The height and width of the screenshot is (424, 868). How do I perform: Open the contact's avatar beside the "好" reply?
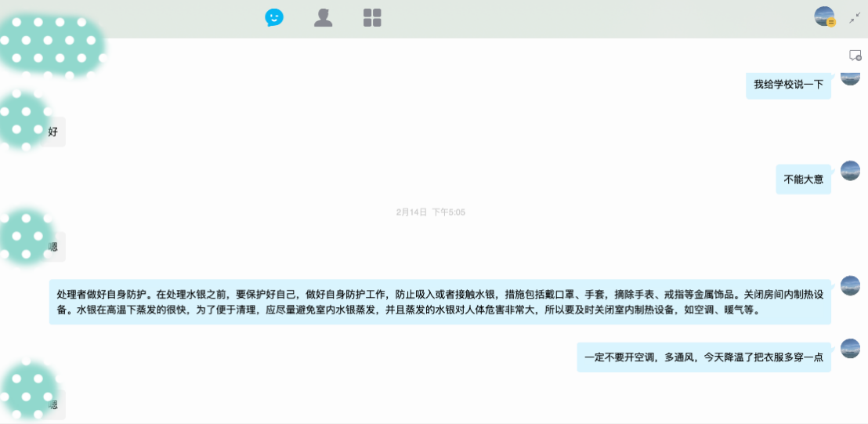click(24, 119)
